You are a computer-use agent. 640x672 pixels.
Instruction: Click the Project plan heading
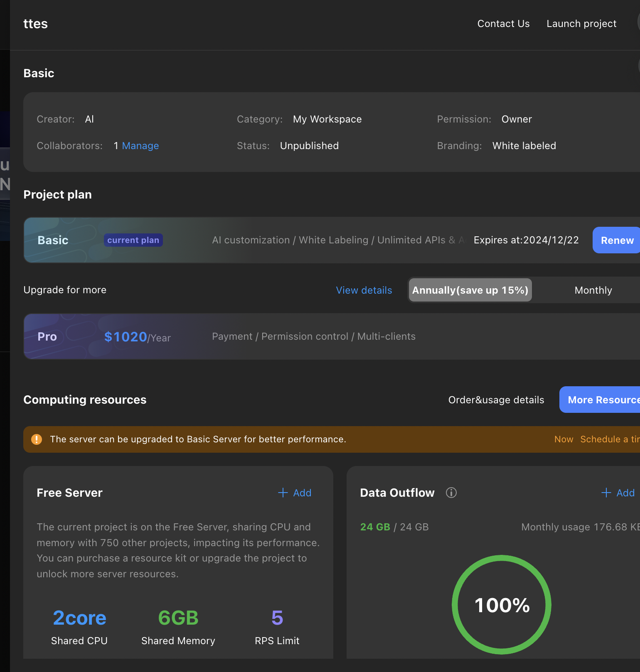[x=57, y=194]
